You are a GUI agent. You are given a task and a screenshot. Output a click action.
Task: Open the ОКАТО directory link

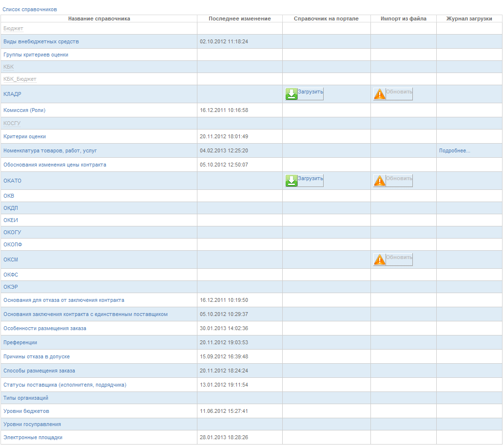[12, 181]
